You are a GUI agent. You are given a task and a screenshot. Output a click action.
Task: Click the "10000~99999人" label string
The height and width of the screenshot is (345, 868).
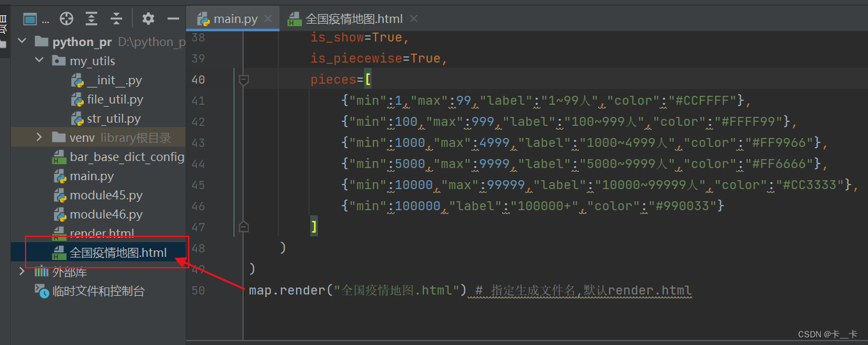649,185
